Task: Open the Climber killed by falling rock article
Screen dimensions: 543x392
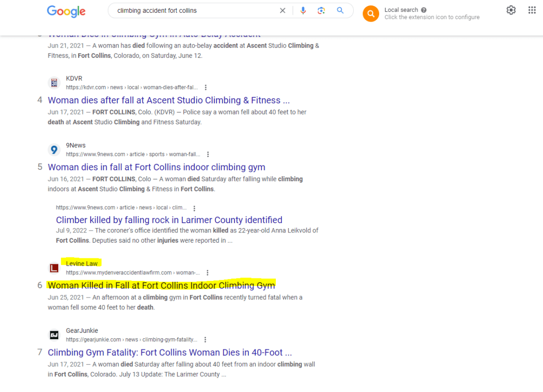Action: (x=169, y=220)
